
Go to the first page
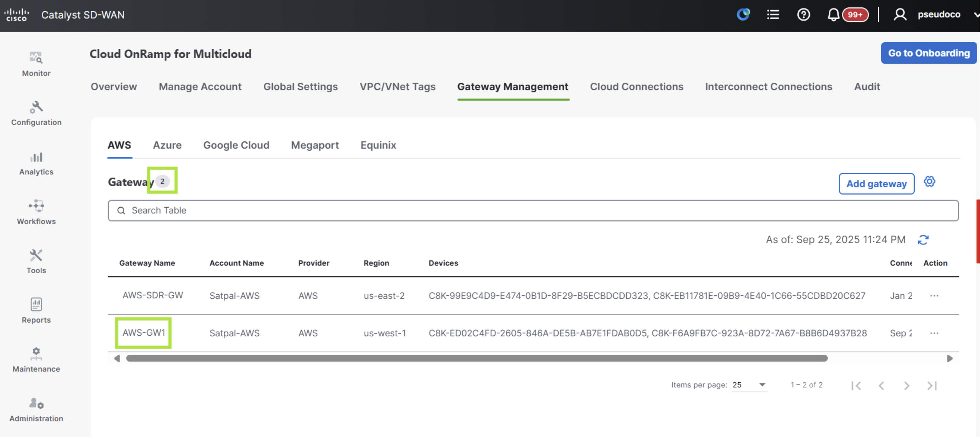point(856,386)
